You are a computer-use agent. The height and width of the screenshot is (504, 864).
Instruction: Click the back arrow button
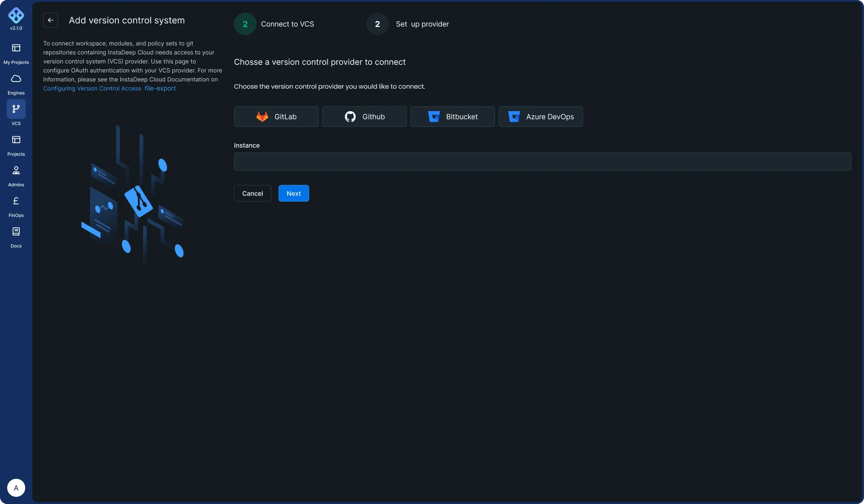pos(50,20)
